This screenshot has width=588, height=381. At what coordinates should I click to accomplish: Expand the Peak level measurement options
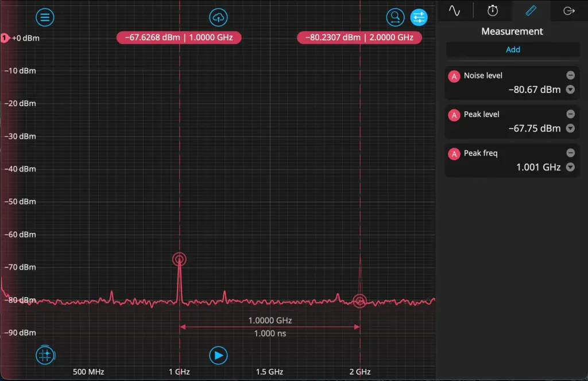pos(570,128)
